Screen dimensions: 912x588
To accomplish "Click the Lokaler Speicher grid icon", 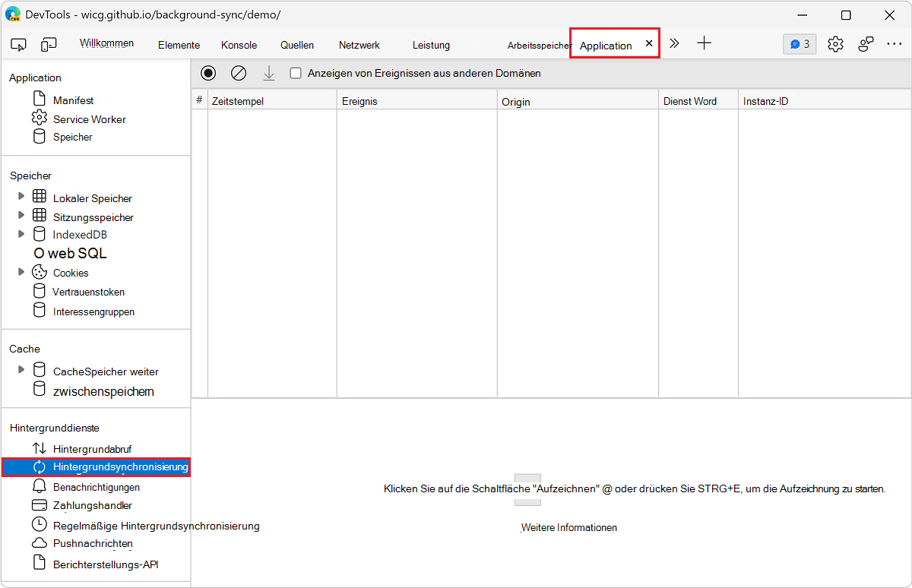I will (x=40, y=197).
